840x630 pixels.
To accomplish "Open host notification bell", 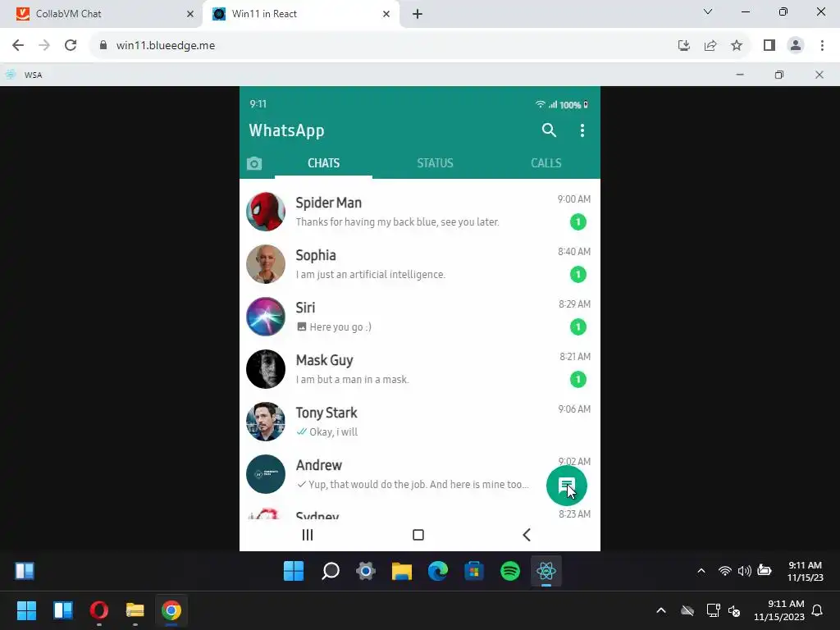I will 817,610.
